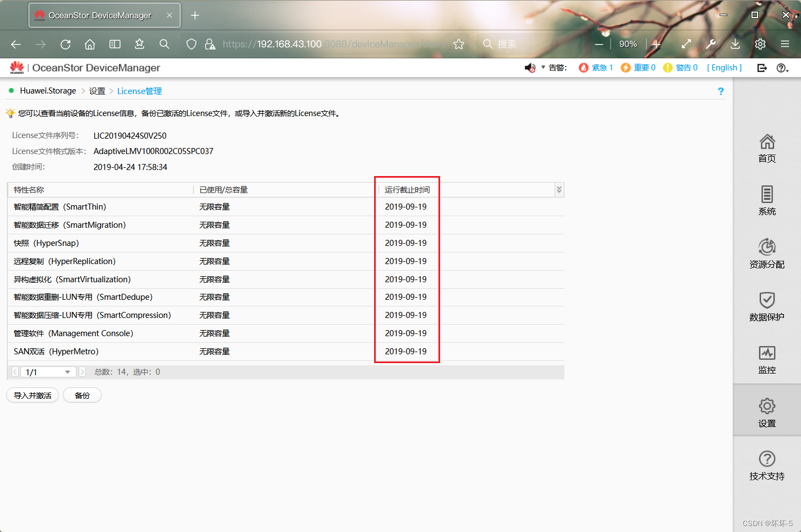The height and width of the screenshot is (532, 801).
Task: Close the OceanStor DeviceManager tab
Action: [169, 15]
